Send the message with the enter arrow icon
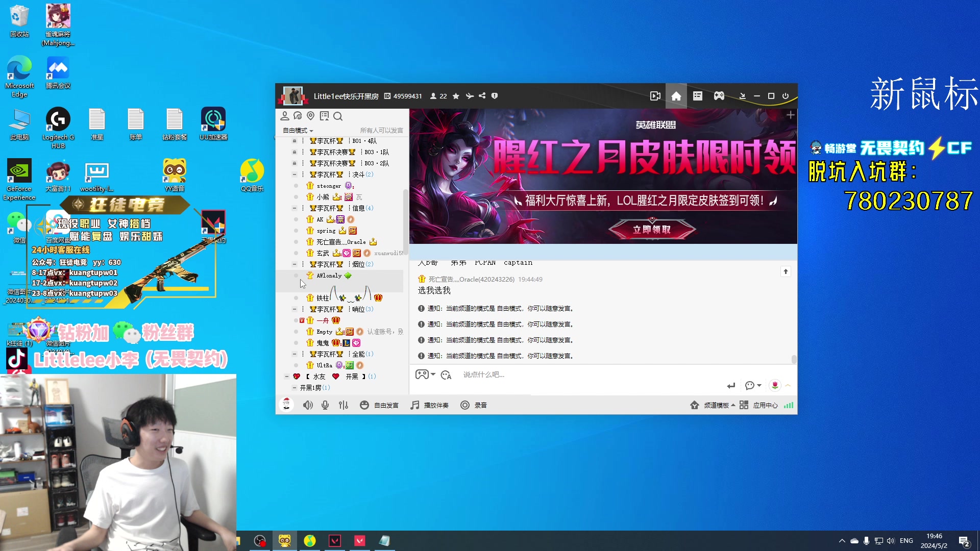The width and height of the screenshot is (980, 551). point(731,386)
